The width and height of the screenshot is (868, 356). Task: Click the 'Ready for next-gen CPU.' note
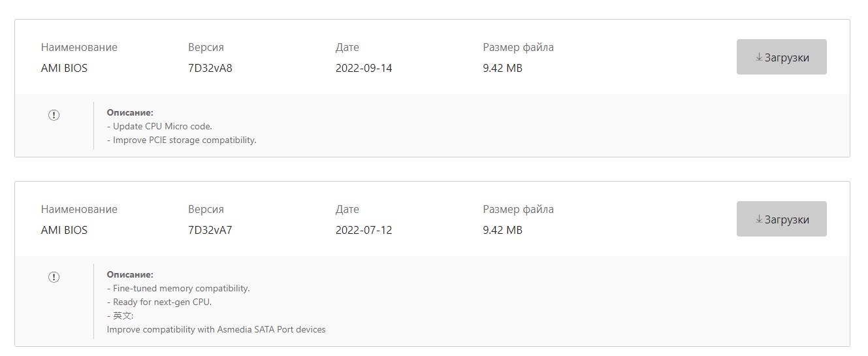click(x=160, y=302)
